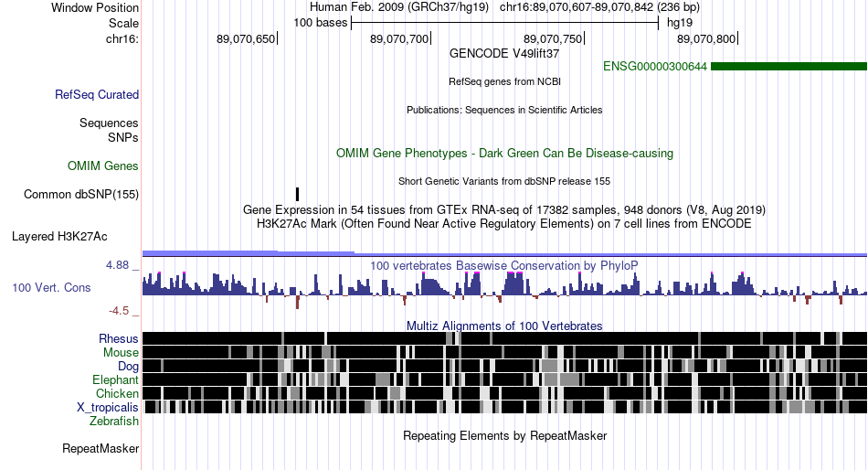Click the ENSG00000300644 gene label

click(655, 67)
